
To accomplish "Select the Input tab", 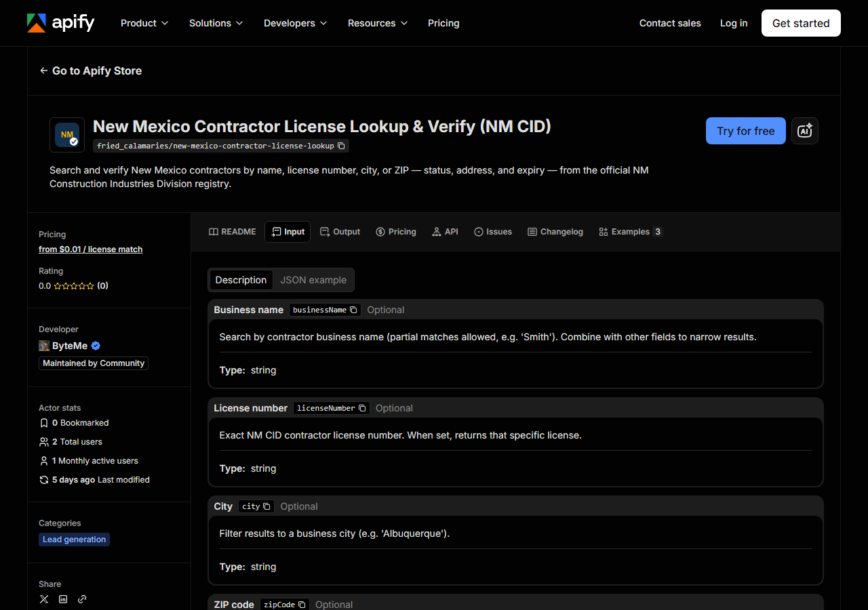I will [288, 232].
